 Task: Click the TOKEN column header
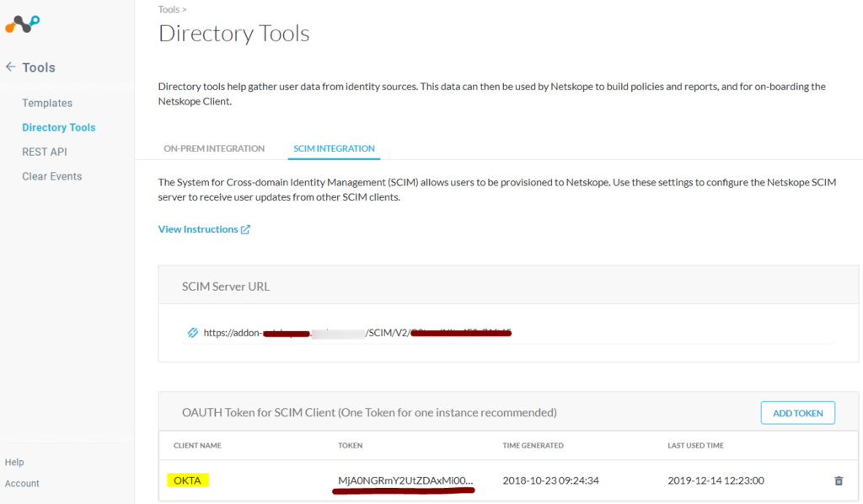(350, 445)
